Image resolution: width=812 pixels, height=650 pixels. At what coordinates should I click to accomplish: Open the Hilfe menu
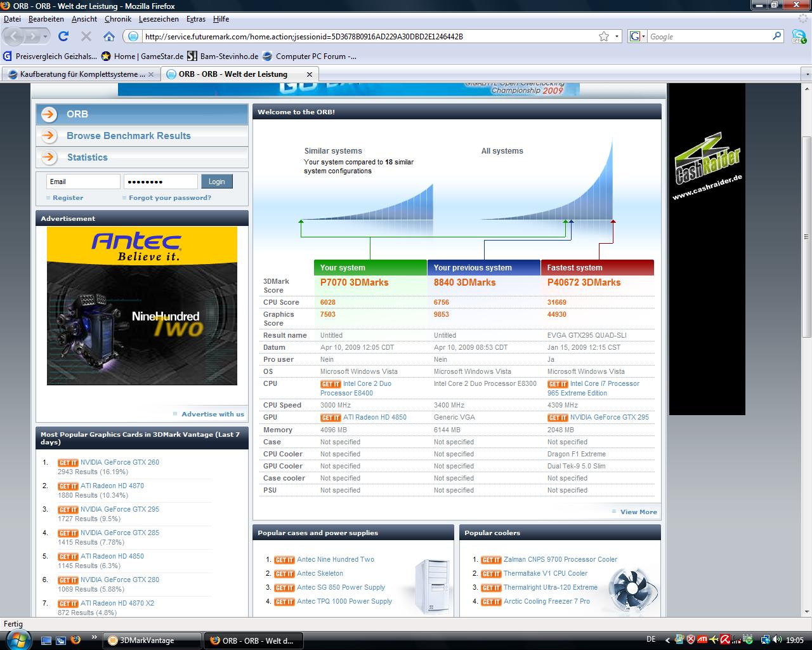pos(221,19)
